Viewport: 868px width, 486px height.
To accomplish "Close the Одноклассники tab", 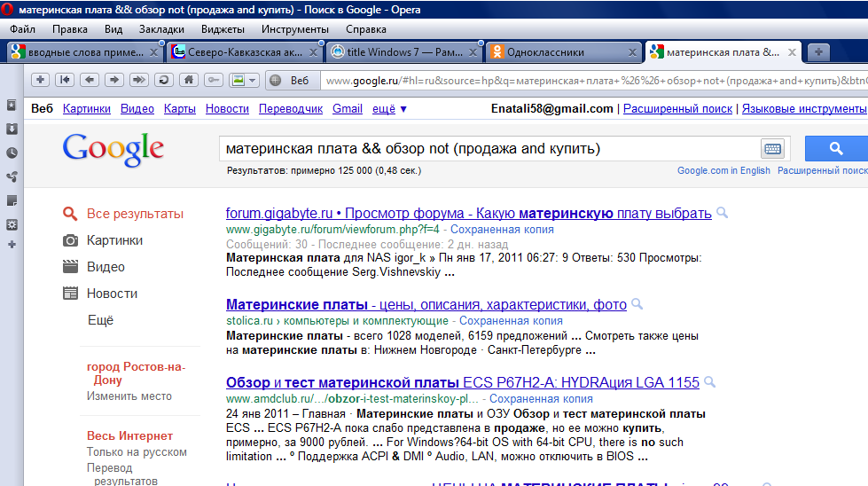I will [632, 52].
